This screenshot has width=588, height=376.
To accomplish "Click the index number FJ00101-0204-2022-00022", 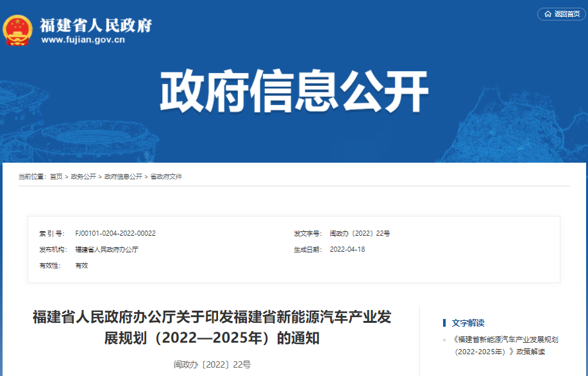I will pos(114,233).
